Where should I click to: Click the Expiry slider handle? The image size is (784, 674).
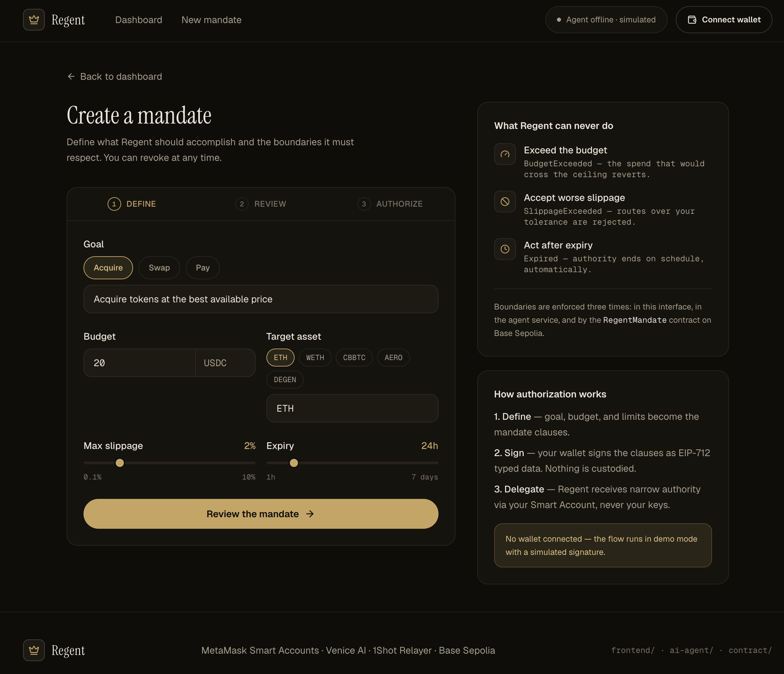point(294,463)
